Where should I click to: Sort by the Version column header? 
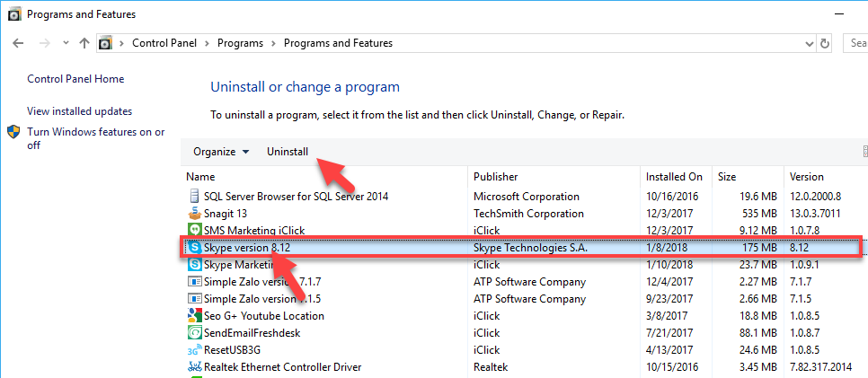pos(807,177)
